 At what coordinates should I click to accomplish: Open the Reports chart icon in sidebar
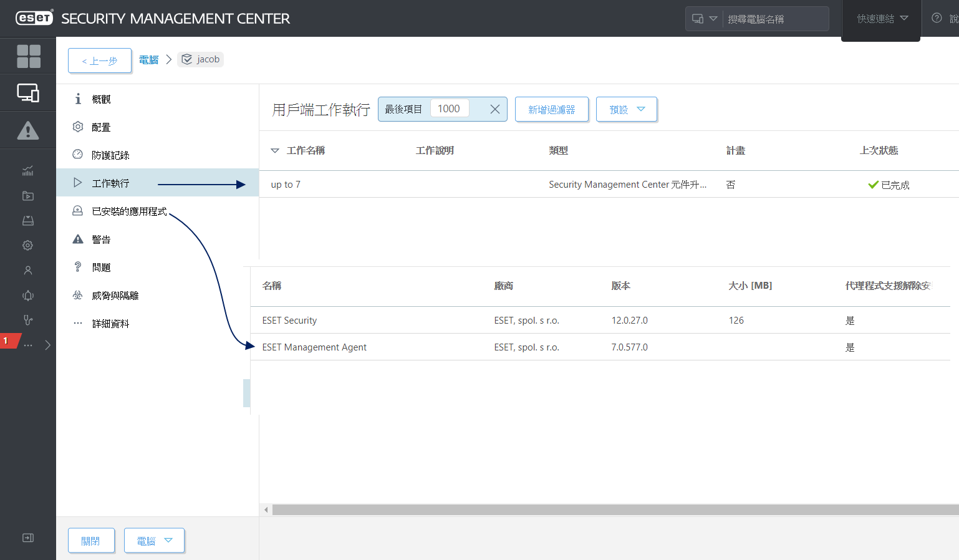click(x=28, y=171)
